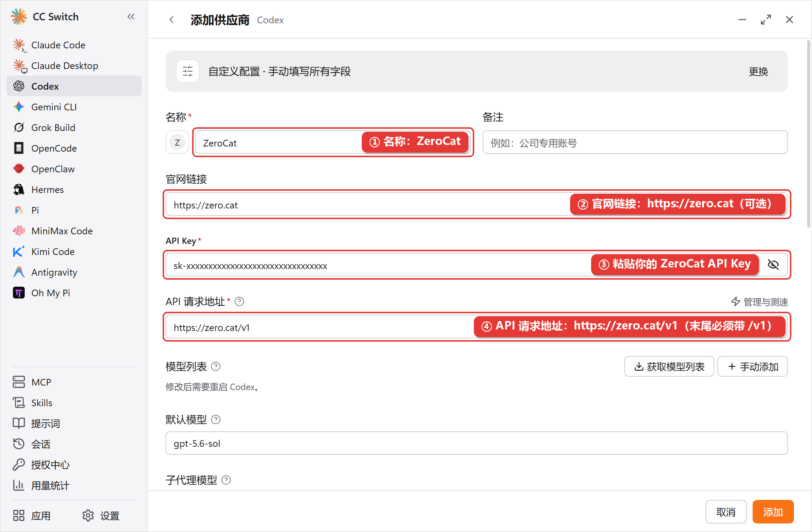Open 管理与测速 manage and speed test
Screen dimensions: 812x532
click(x=760, y=302)
